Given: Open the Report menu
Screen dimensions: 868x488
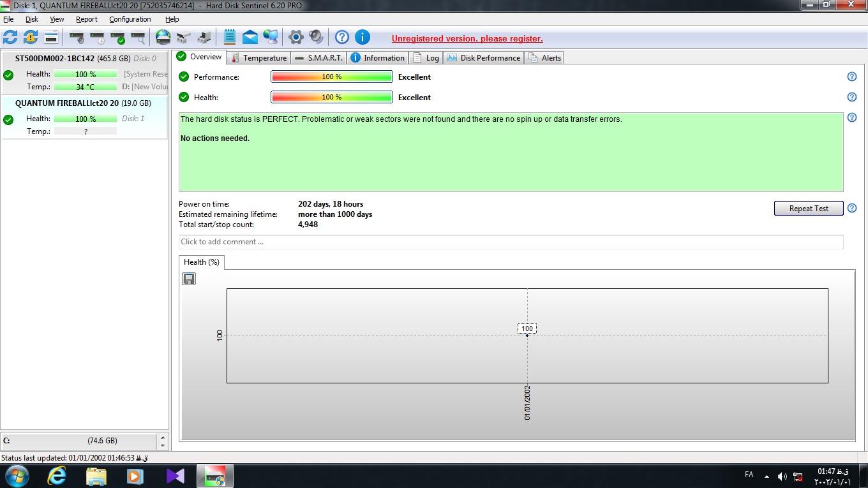Looking at the screenshot, I should point(86,19).
